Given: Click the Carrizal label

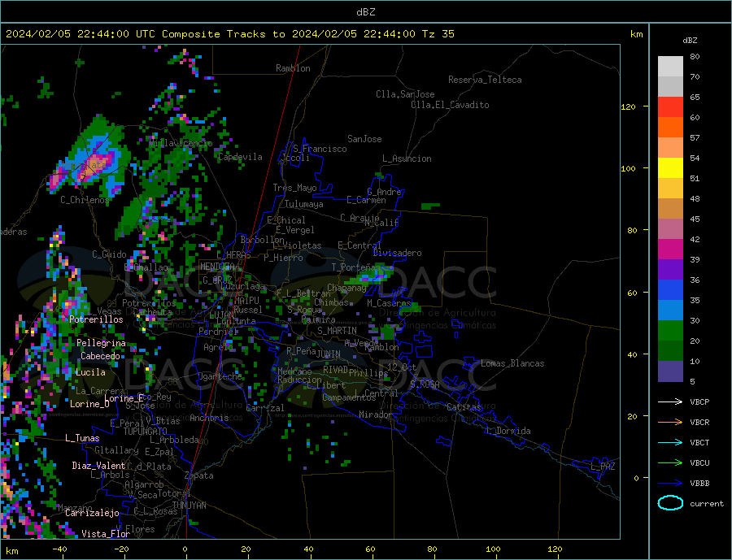Looking at the screenshot, I should coord(265,408).
